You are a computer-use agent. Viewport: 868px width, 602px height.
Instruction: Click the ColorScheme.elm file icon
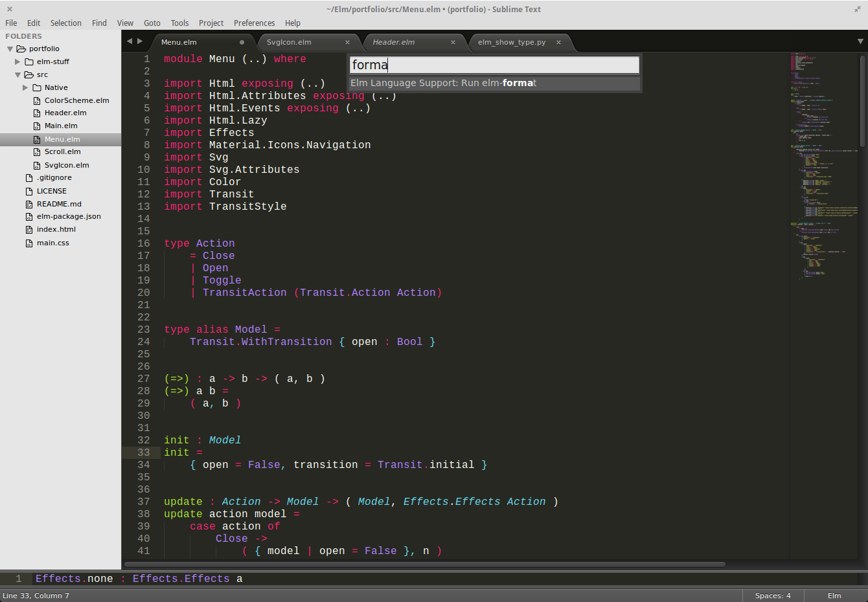[x=37, y=100]
